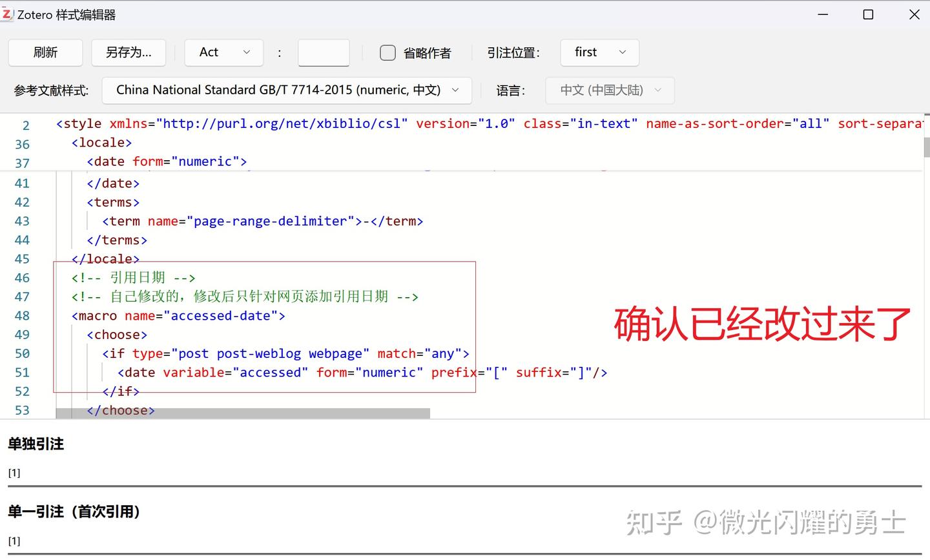Click line number 51 in gutter
The width and height of the screenshot is (930, 560).
click(22, 373)
